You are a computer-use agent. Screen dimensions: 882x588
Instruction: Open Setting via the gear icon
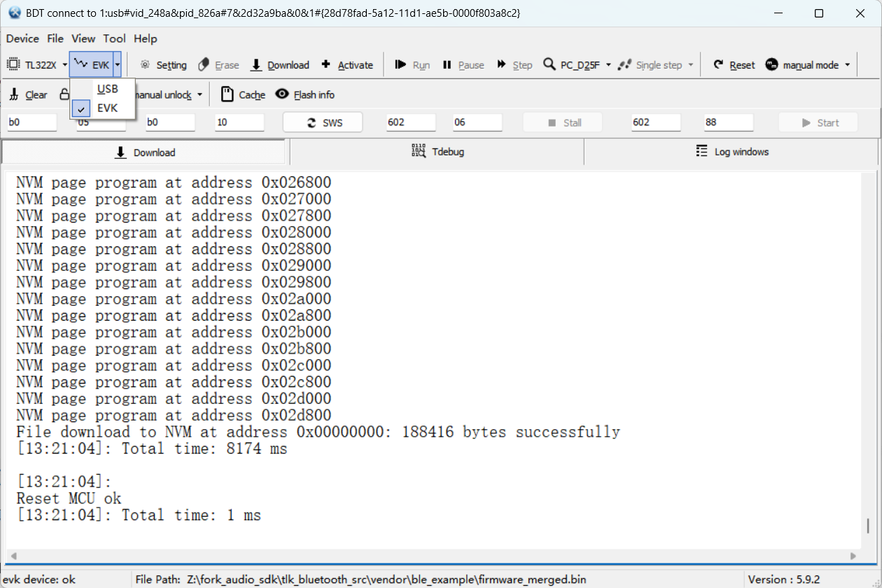tap(163, 65)
